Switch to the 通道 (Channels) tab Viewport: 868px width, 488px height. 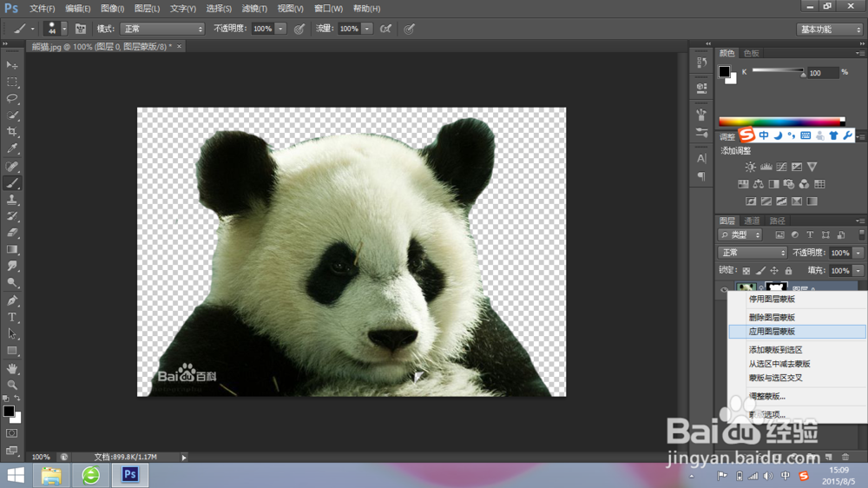752,221
